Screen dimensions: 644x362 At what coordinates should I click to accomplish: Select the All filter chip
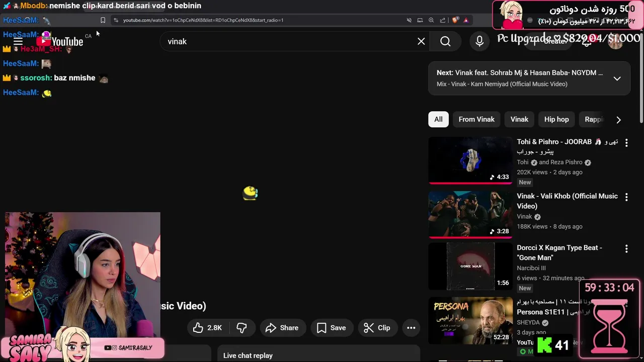438,119
